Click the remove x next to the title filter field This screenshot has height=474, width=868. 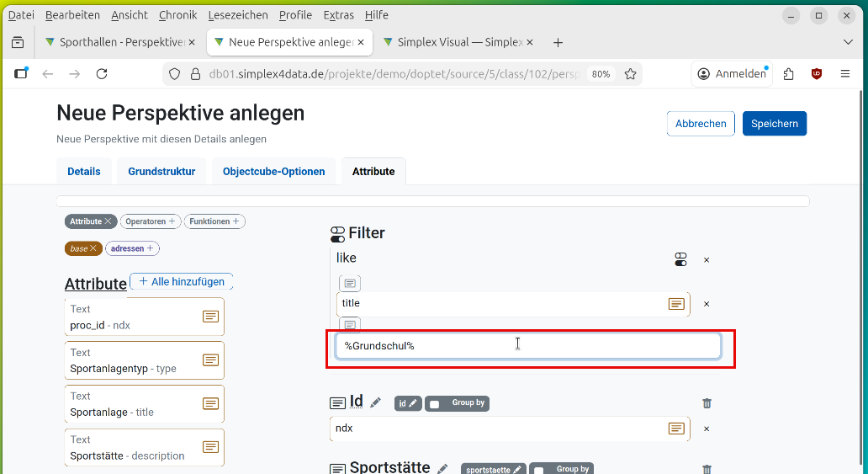tap(707, 304)
